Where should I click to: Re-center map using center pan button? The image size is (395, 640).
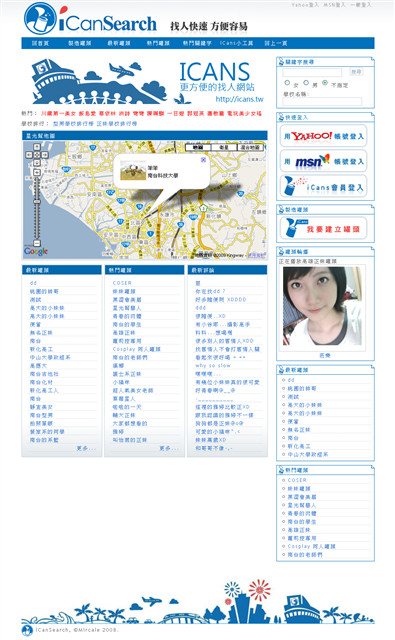[37, 155]
